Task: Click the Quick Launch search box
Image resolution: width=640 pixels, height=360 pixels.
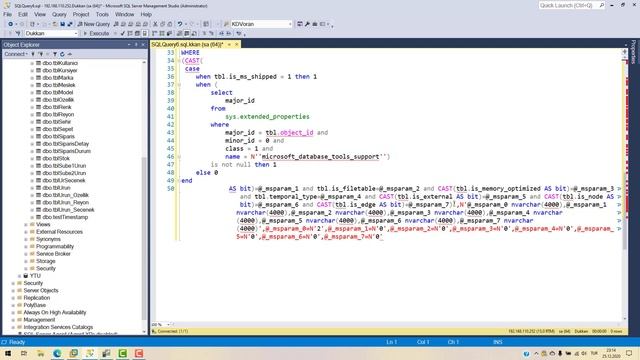Action: coord(571,5)
